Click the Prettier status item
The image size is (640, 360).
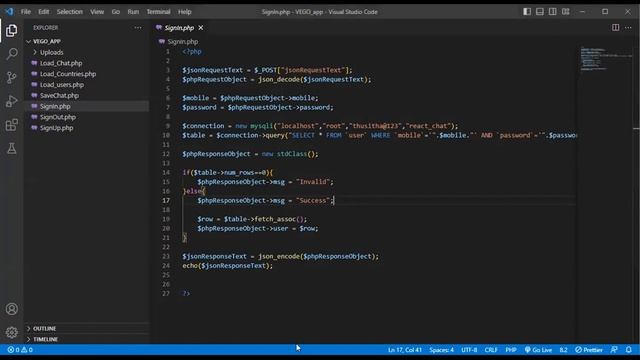coord(589,350)
